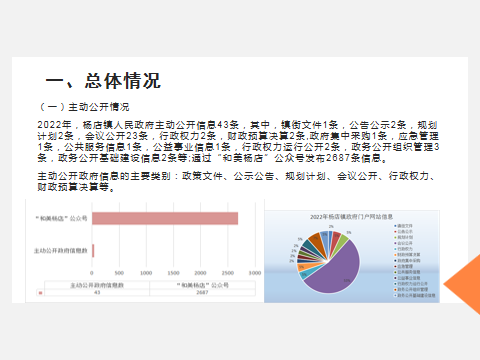Click the long pink “和美杨店”公众号 bar

[165, 219]
